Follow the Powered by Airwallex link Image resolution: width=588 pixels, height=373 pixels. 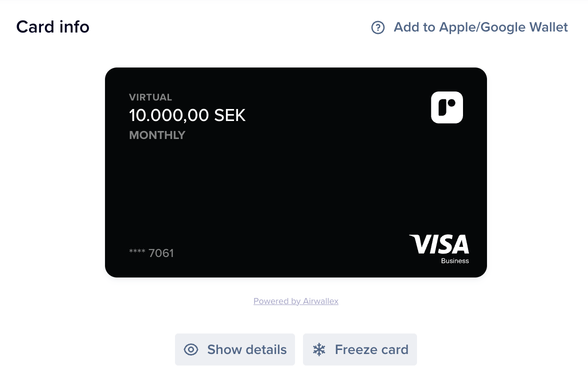[295, 301]
